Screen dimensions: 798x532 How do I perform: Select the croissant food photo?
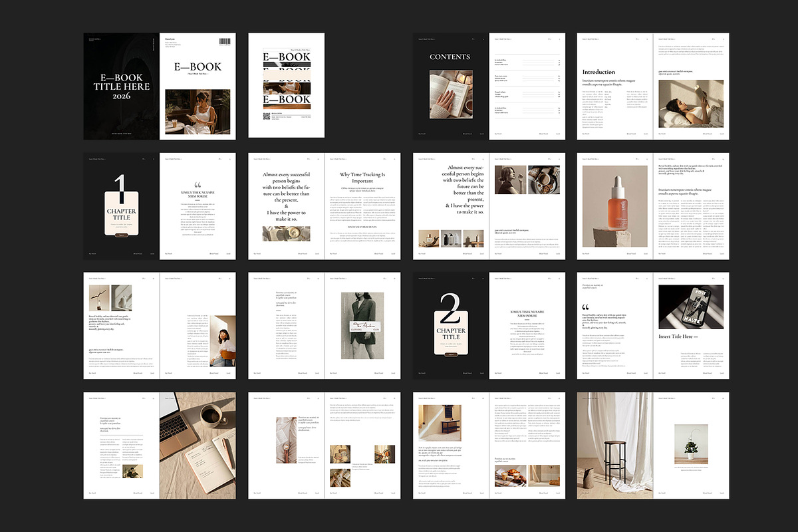pos(509,475)
